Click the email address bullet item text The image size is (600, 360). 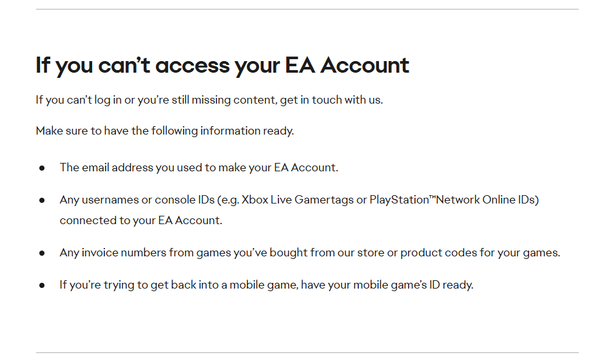[199, 168]
